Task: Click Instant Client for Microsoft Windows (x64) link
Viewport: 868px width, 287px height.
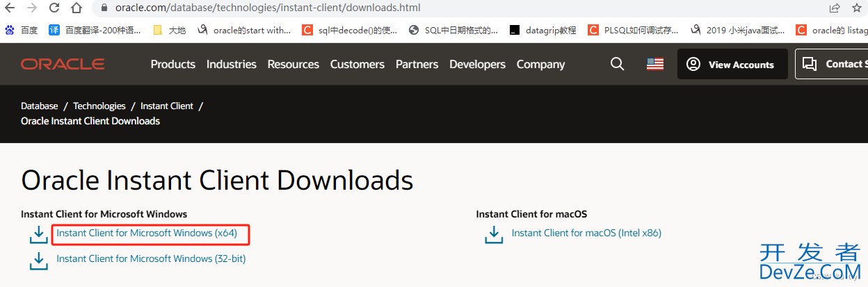Action: click(147, 233)
